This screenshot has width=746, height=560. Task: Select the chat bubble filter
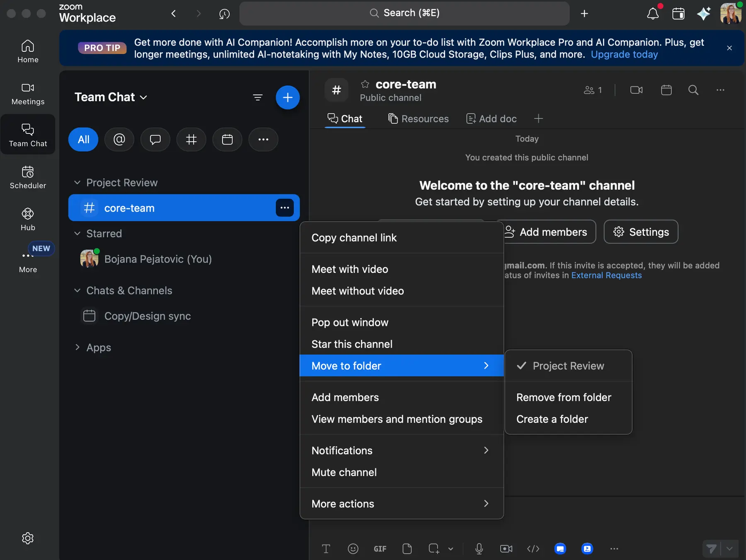155,140
